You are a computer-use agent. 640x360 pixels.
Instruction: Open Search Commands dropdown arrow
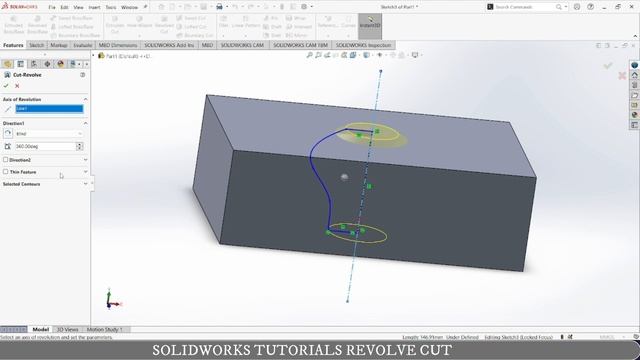(566, 7)
